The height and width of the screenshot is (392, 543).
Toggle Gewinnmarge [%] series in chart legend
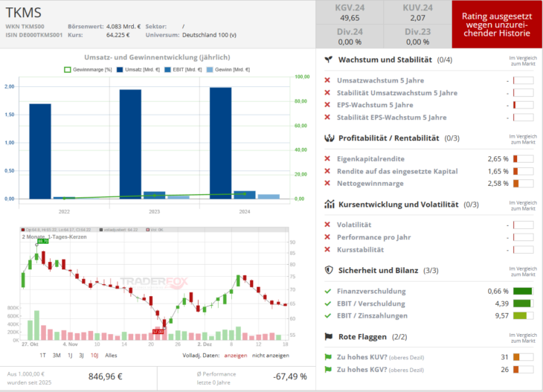pos(88,69)
